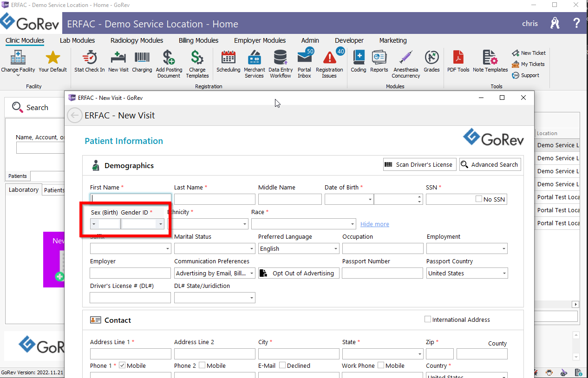Select the Admin tab
Screen dimensions: 588x378
point(310,40)
